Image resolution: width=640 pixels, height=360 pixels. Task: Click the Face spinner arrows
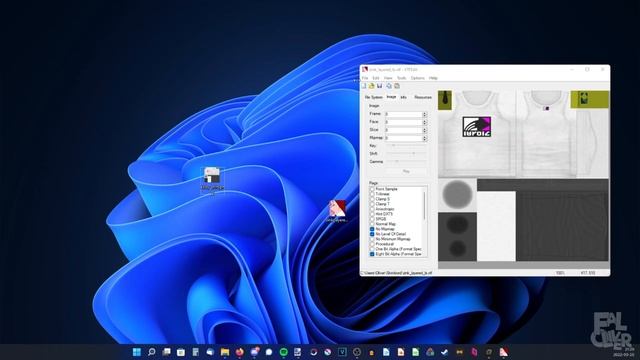click(424, 122)
